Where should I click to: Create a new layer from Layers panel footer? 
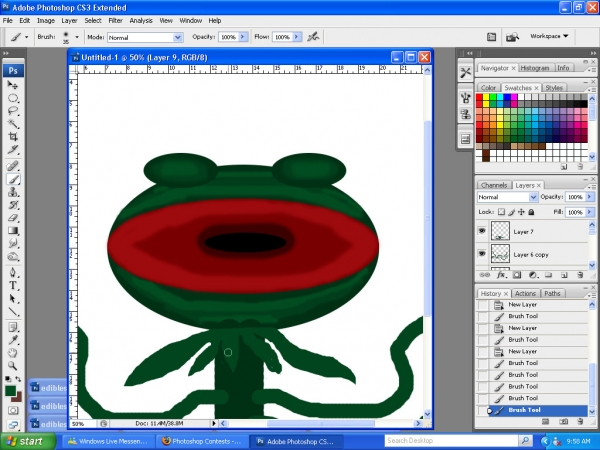pos(564,275)
